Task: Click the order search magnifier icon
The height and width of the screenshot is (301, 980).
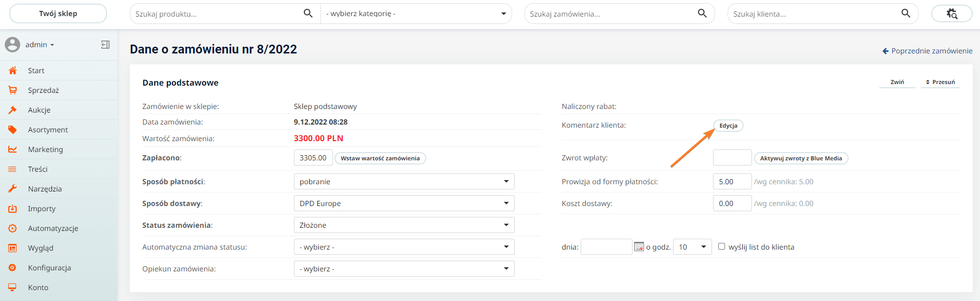Action: coord(702,13)
